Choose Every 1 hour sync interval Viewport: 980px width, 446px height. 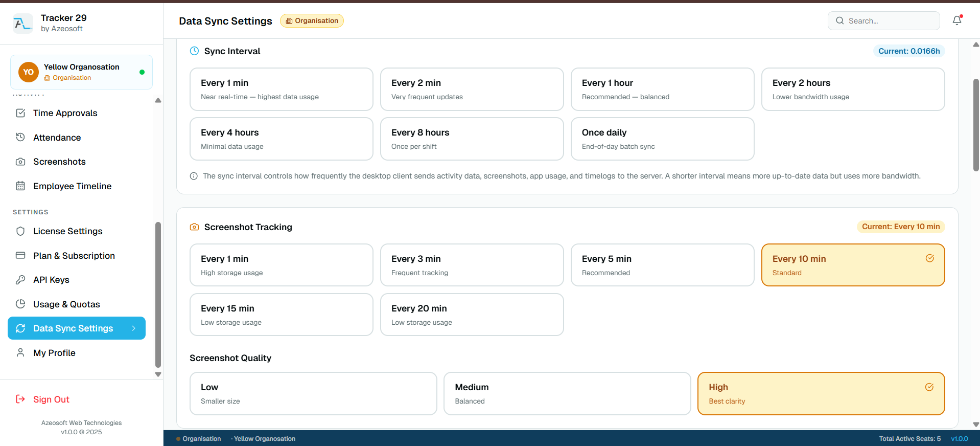(x=663, y=90)
